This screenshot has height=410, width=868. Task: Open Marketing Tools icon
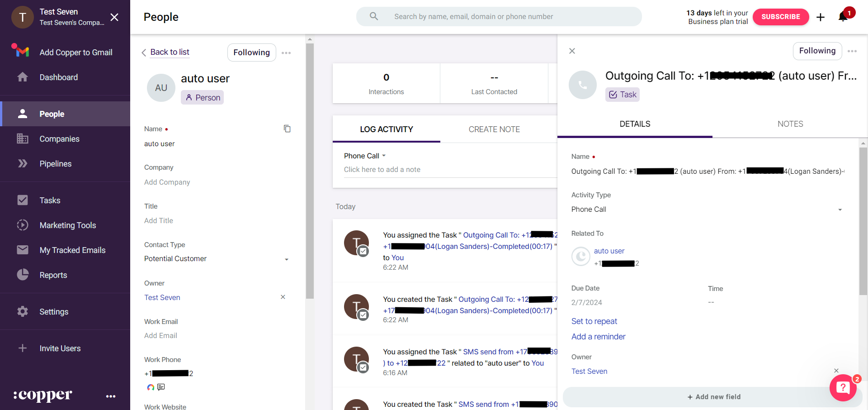tap(23, 225)
